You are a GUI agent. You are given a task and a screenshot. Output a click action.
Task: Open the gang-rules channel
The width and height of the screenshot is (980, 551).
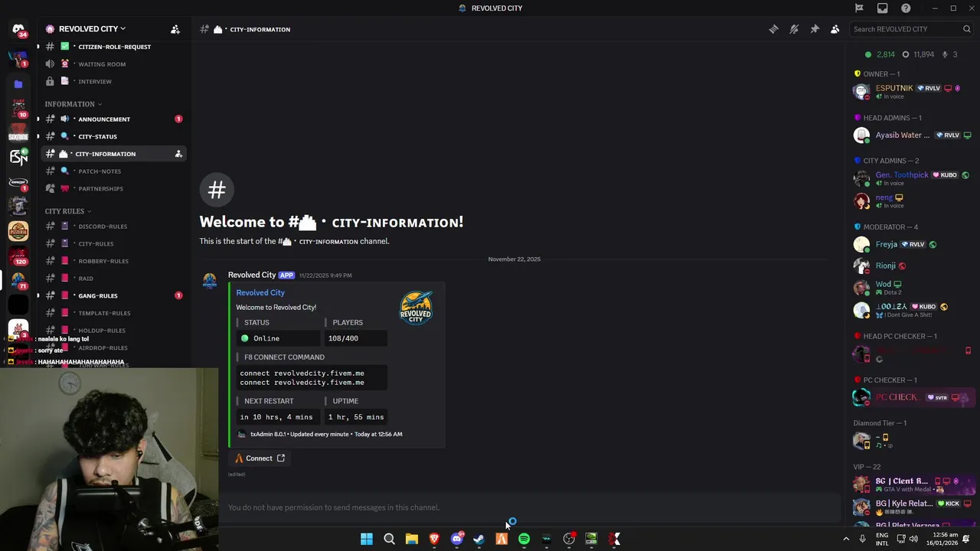(112, 295)
